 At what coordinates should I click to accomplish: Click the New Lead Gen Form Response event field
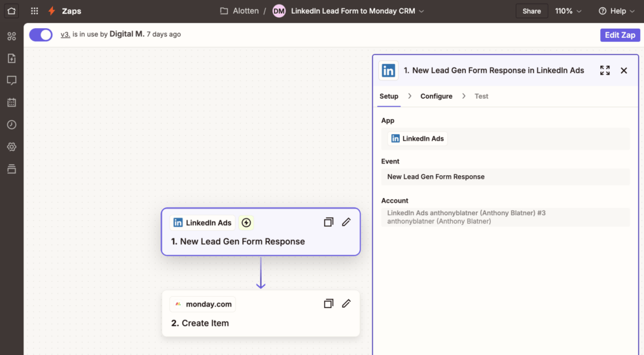point(505,177)
